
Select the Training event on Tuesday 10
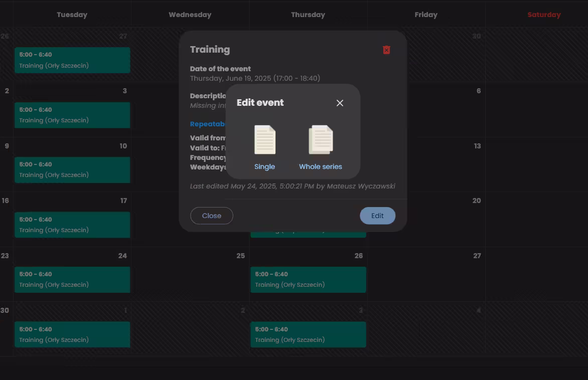coord(72,169)
